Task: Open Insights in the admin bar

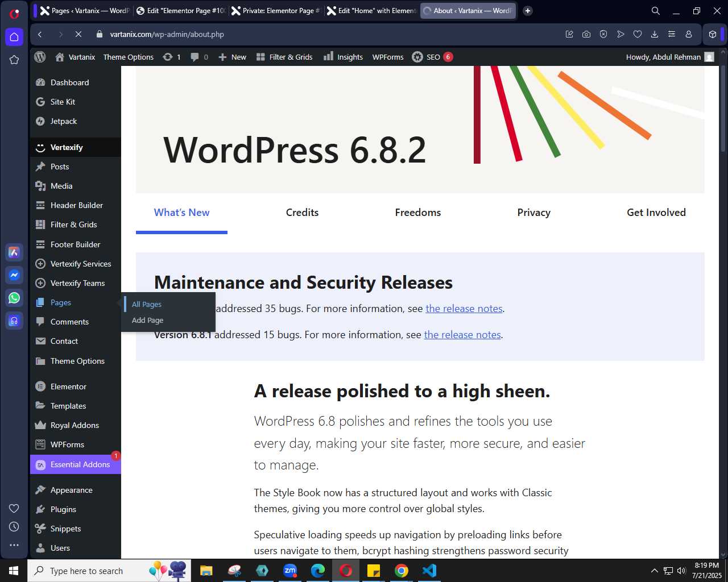Action: coord(344,57)
